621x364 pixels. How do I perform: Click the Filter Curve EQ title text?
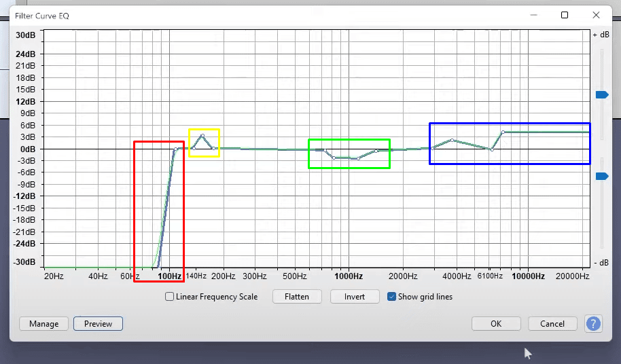[42, 16]
